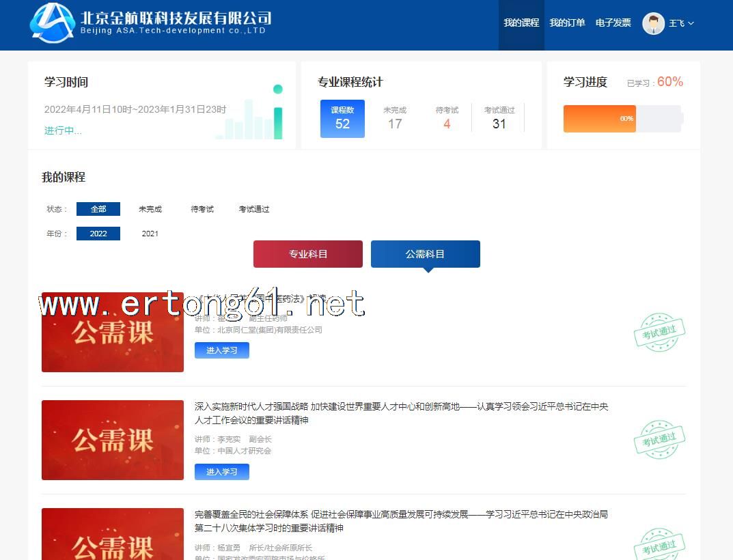This screenshot has width=733, height=560.
Task: Click the 待考试 count of 4
Action: [x=447, y=124]
